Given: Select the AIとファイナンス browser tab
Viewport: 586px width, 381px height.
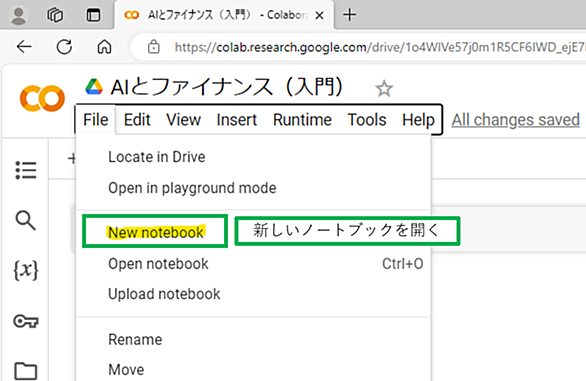Looking at the screenshot, I should pos(224,15).
